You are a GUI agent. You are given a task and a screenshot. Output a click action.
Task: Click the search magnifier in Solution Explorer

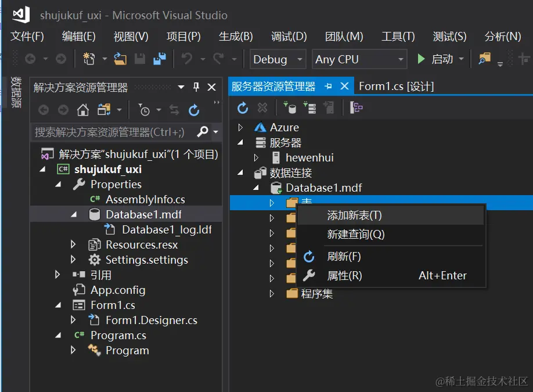tap(203, 132)
